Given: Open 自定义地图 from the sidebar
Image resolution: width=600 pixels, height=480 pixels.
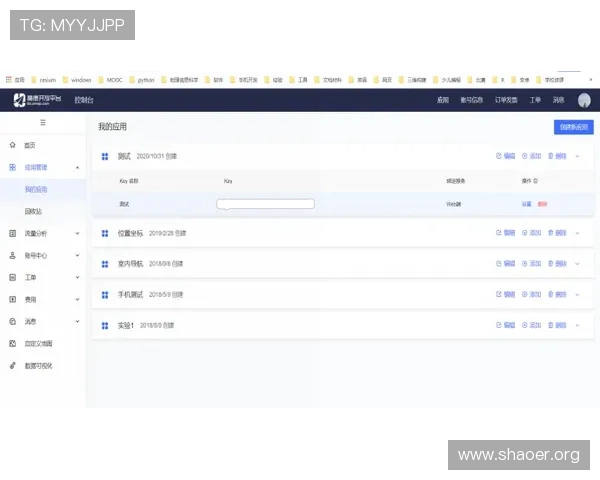Looking at the screenshot, I should pos(38,343).
